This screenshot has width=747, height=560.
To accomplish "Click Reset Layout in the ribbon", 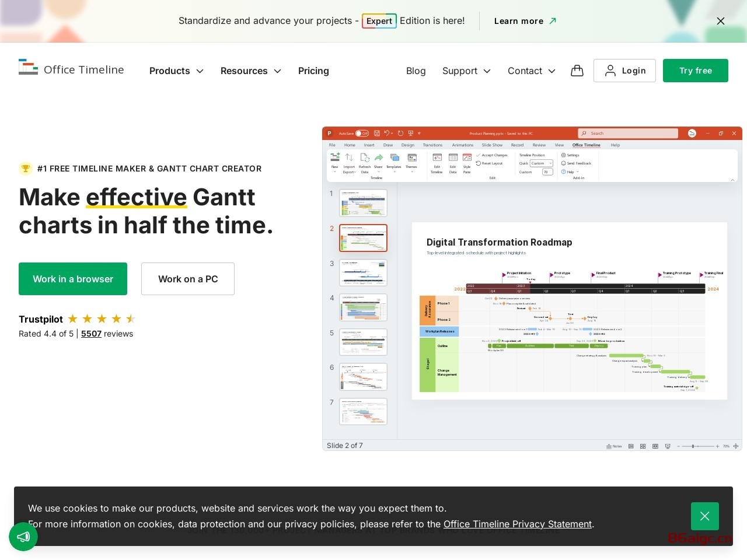I will (x=490, y=163).
